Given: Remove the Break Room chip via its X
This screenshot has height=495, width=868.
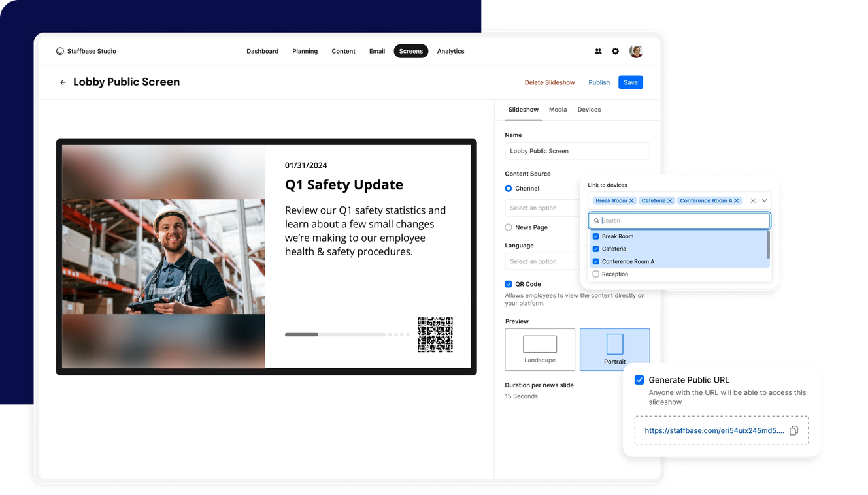Looking at the screenshot, I should [x=631, y=200].
